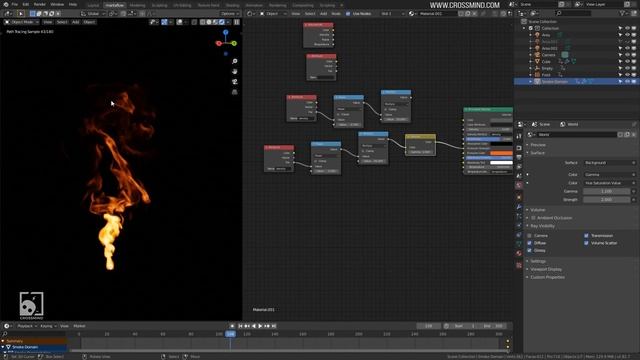
Task: Open the Render properties tab
Action: click(x=519, y=148)
